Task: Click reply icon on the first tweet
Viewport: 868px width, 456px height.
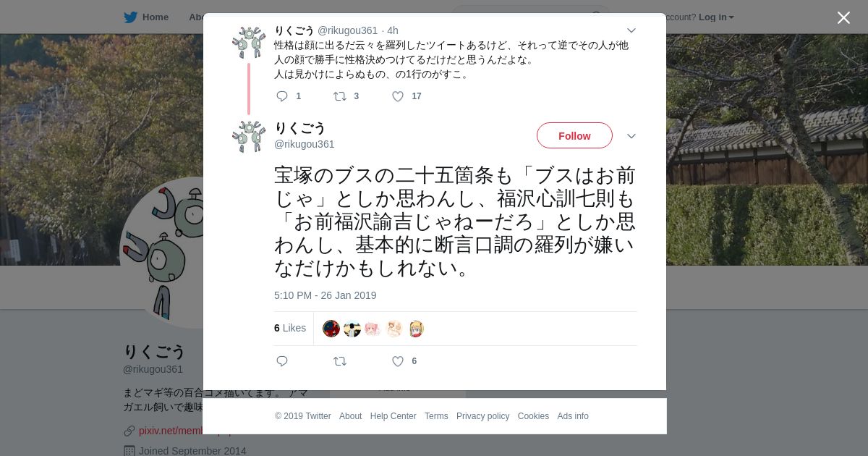Action: point(282,96)
